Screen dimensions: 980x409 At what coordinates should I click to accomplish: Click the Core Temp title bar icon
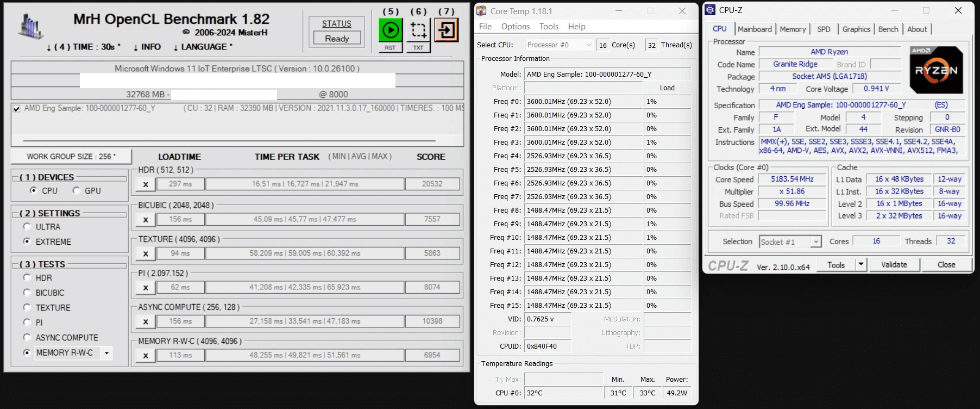[x=481, y=11]
